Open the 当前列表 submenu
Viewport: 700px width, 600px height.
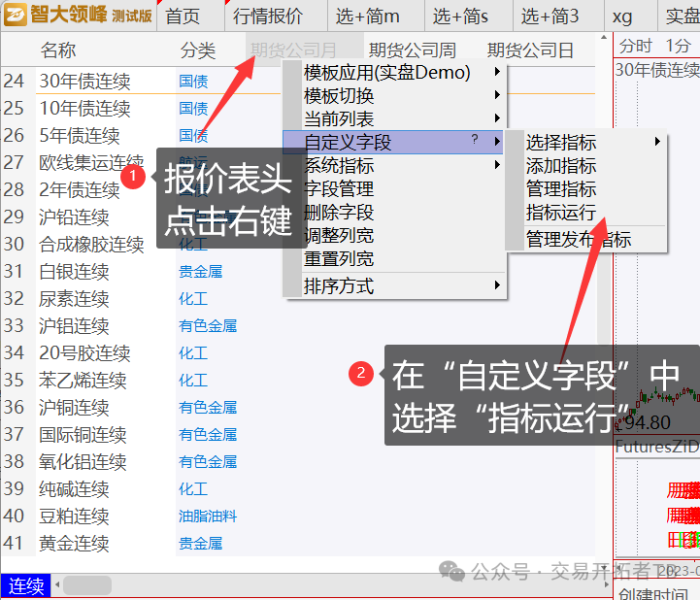pyautogui.click(x=394, y=118)
